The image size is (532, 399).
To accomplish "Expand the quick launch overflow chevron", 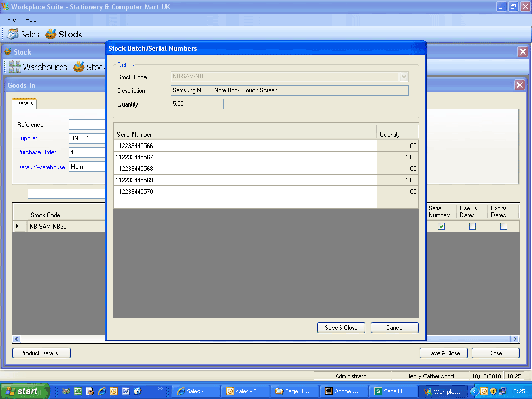I will [160, 389].
